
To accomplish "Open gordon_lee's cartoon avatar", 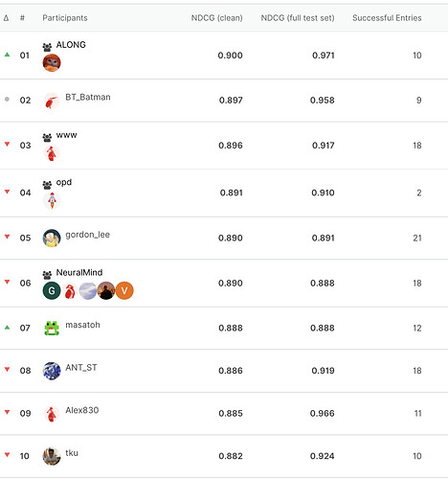I will coord(52,239).
